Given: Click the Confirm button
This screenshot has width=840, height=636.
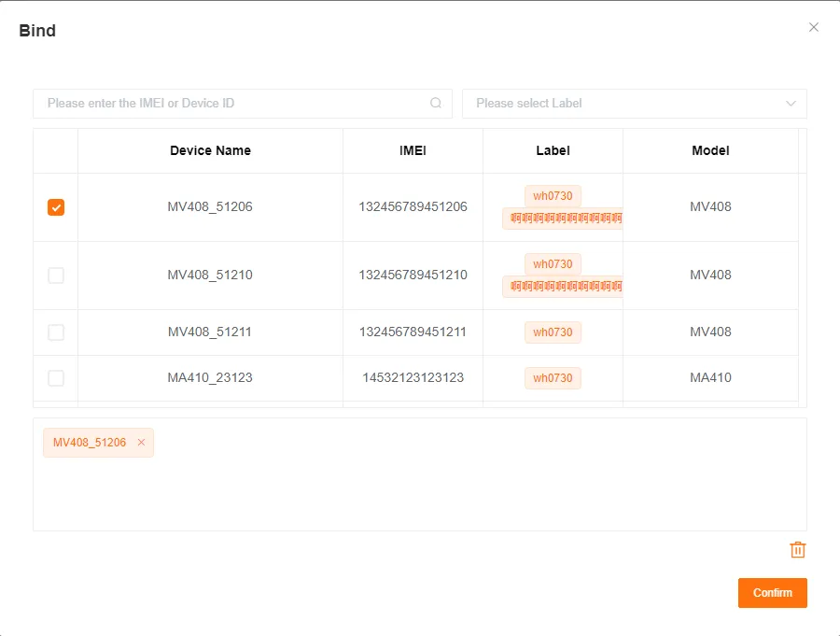Looking at the screenshot, I should tap(772, 592).
